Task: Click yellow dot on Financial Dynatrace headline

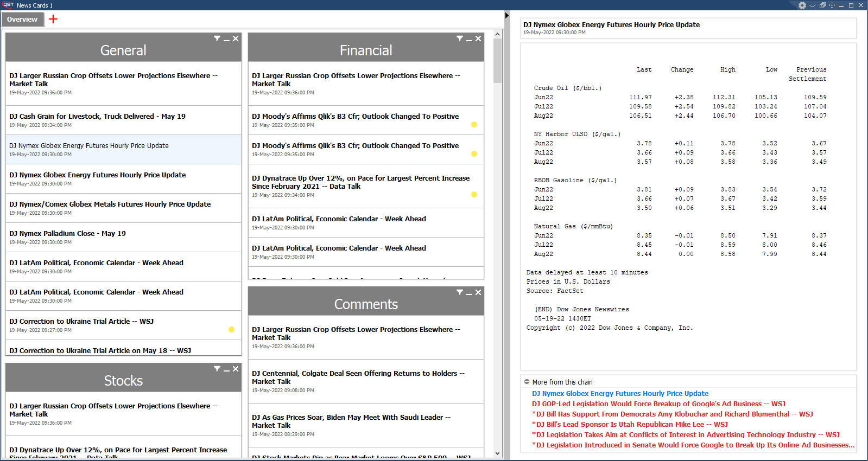Action: click(x=474, y=195)
